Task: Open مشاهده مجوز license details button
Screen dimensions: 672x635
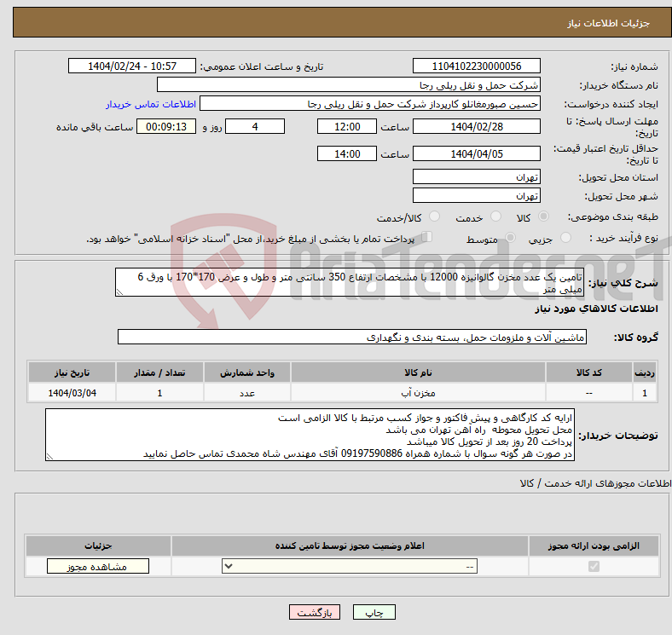Action: [97, 567]
